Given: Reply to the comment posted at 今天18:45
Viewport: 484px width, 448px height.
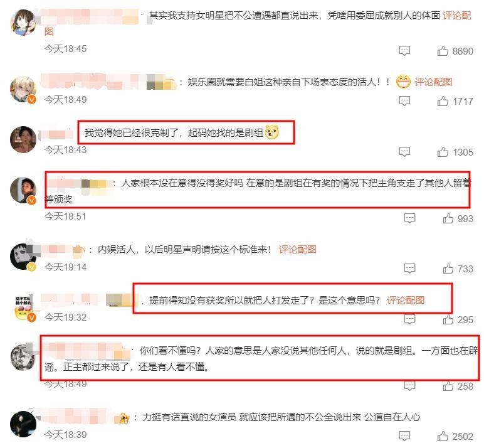Looking at the screenshot, I should click(404, 51).
